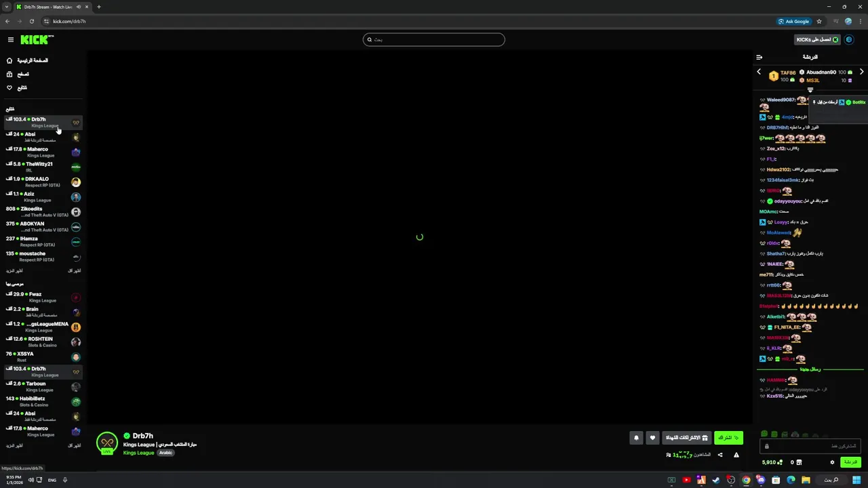
Task: Collapse the chat panel
Action: click(x=759, y=57)
